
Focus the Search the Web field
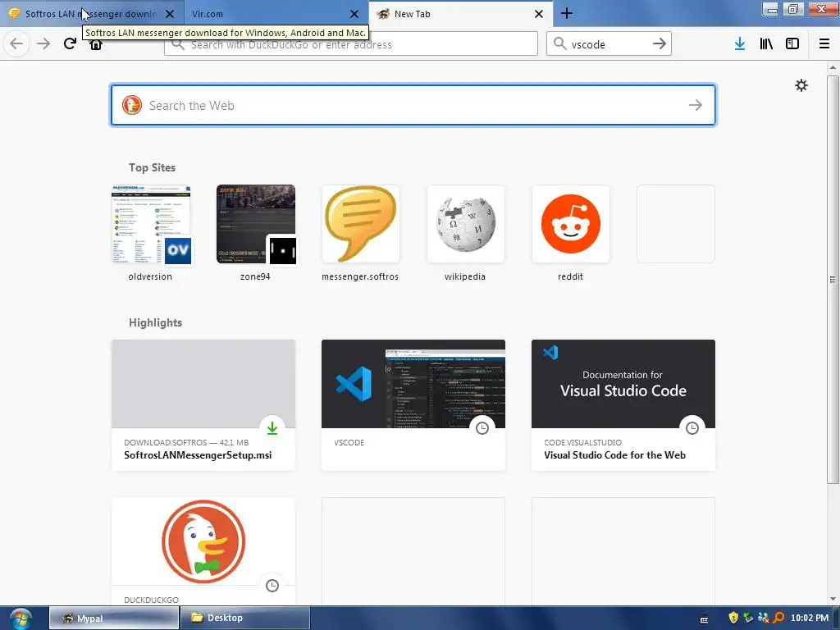click(x=413, y=105)
